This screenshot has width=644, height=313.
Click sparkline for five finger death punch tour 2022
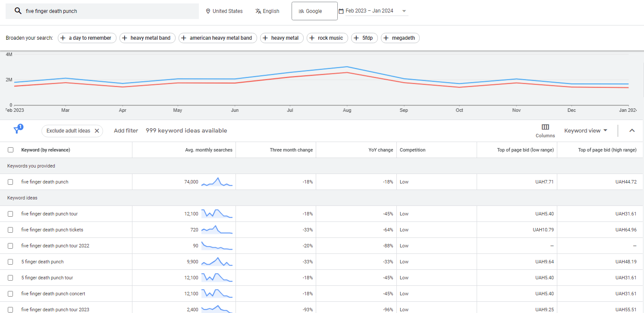click(217, 246)
